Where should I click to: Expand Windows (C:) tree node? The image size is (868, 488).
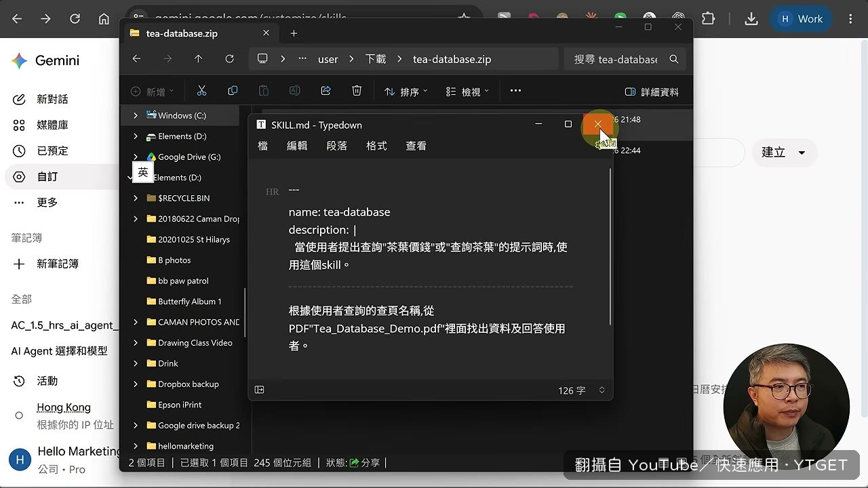136,115
